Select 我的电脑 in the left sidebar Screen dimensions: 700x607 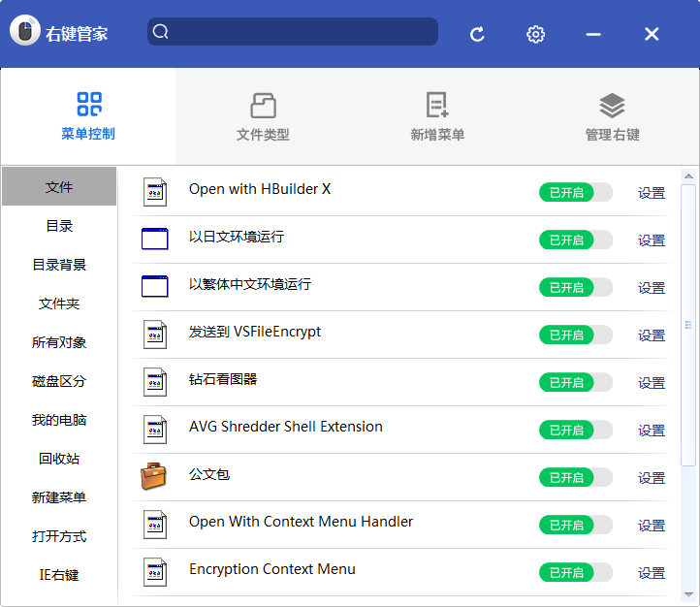[59, 420]
